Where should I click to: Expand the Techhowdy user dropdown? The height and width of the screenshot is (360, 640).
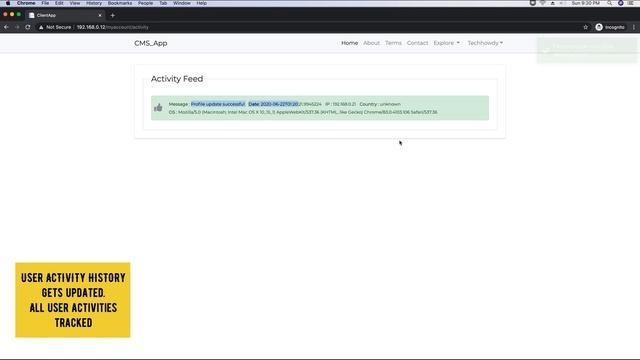point(485,43)
